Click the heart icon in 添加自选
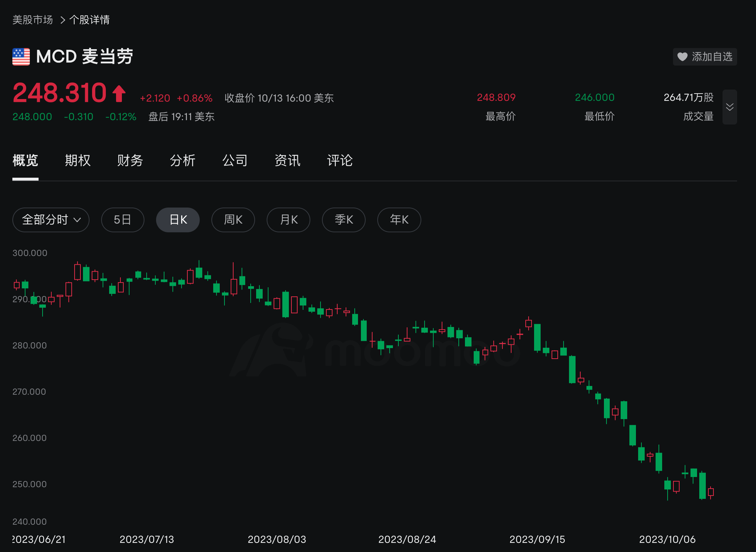 pyautogui.click(x=682, y=57)
